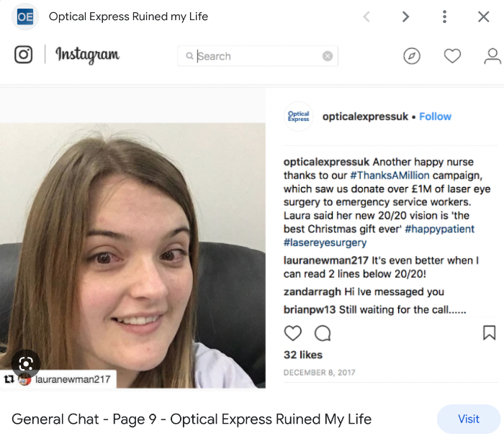
Task: Click opticalexpressuk name in caption text
Action: 326,162
